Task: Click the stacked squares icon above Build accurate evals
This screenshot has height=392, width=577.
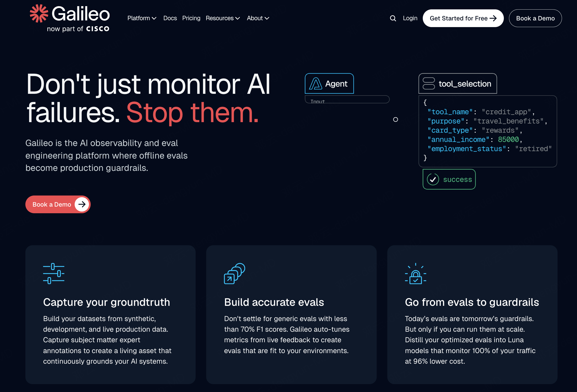Action: point(234,274)
